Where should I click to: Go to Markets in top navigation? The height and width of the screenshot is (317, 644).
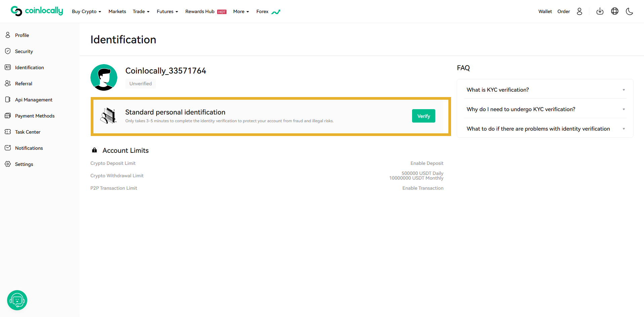117,11
